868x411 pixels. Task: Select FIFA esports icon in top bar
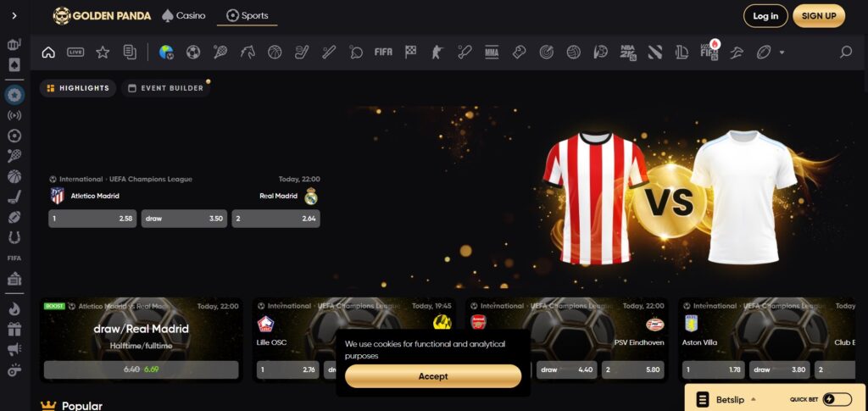(383, 53)
